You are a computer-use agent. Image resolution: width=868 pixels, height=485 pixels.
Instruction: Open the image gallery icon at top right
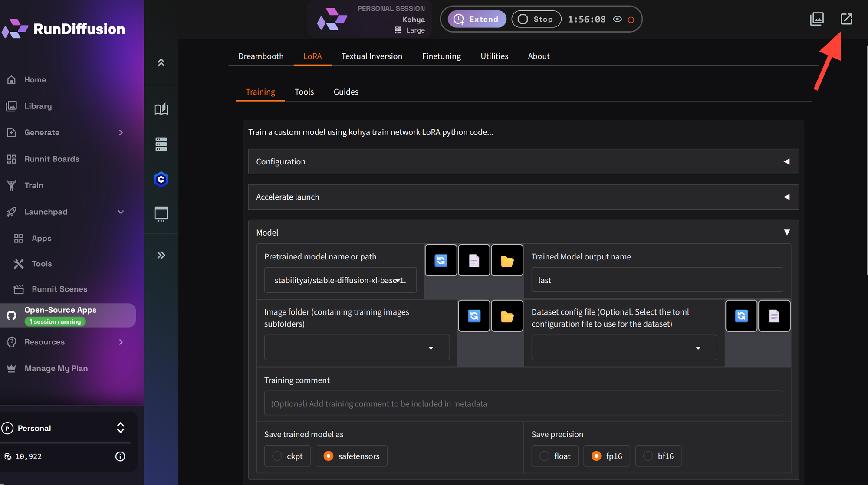(x=816, y=19)
